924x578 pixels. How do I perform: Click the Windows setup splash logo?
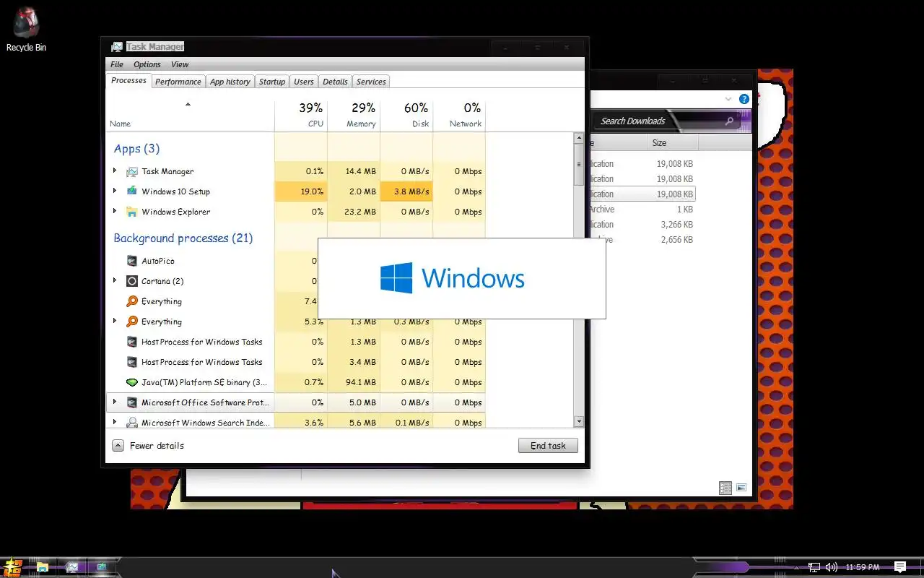point(453,278)
